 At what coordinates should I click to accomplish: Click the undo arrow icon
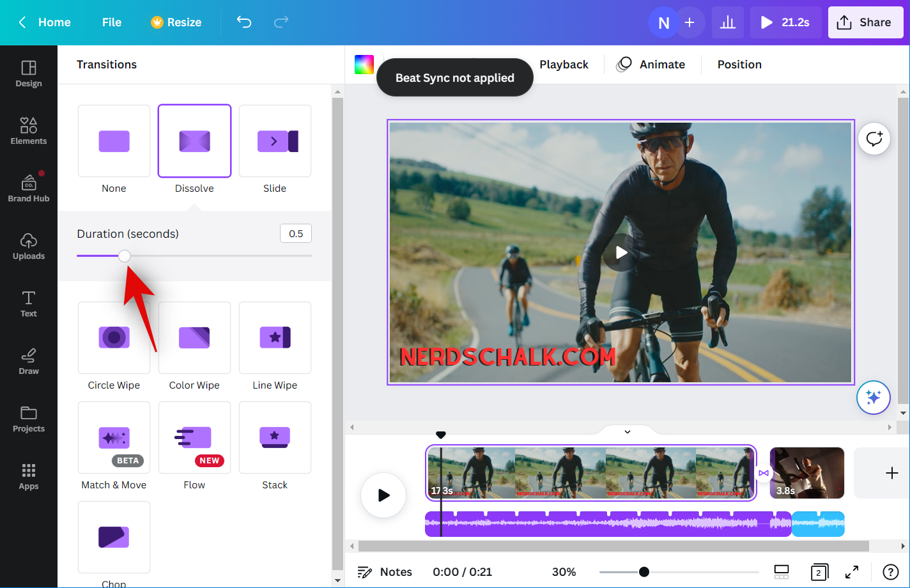click(x=244, y=22)
